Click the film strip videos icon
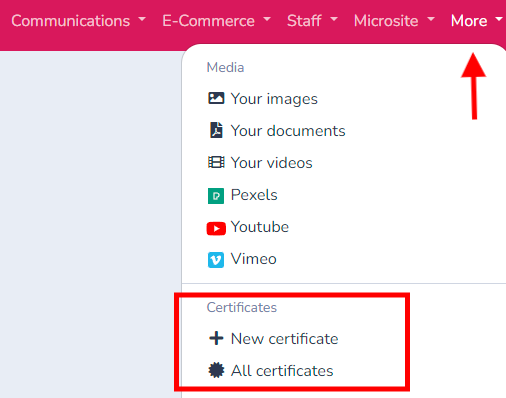 pyautogui.click(x=216, y=162)
